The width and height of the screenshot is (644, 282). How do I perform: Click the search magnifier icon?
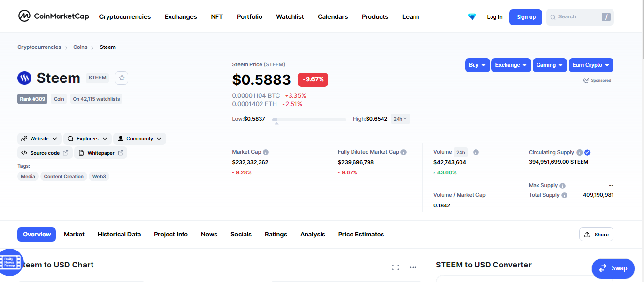[553, 17]
